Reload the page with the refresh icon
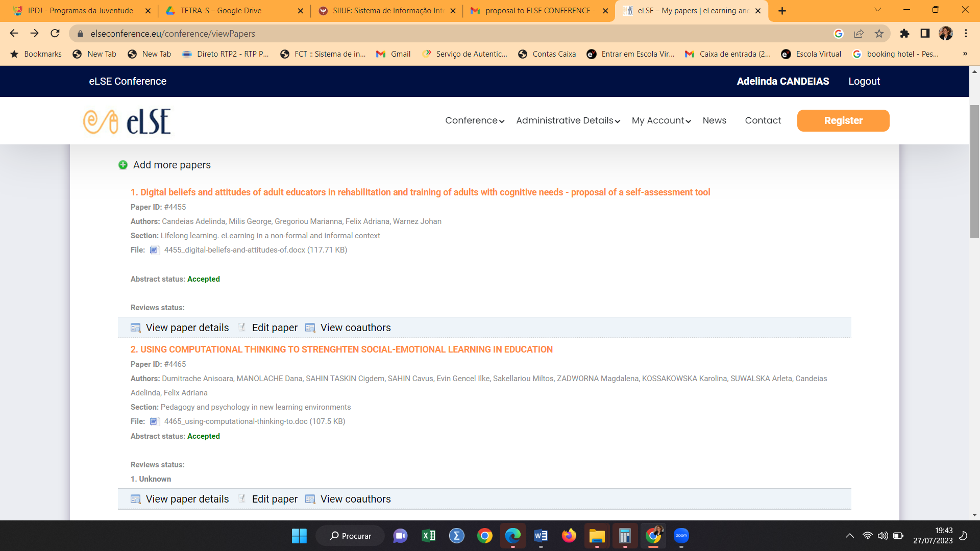 [55, 34]
